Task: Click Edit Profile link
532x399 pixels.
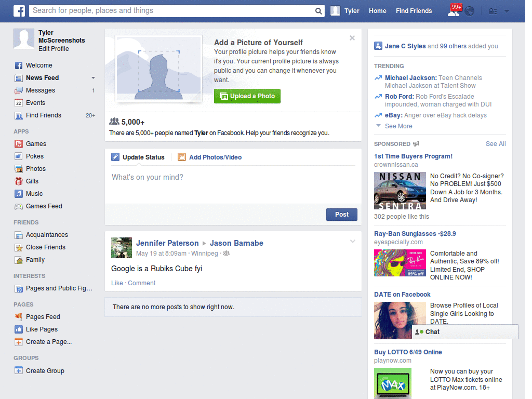Action: (x=54, y=49)
